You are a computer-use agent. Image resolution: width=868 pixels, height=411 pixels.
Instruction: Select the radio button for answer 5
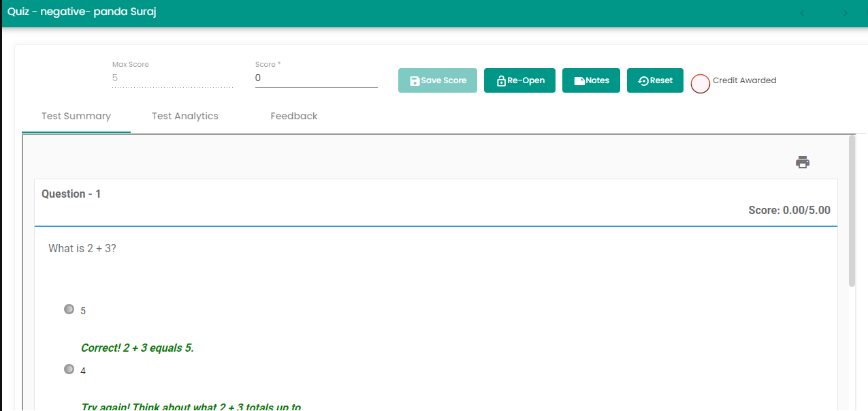[x=69, y=309]
